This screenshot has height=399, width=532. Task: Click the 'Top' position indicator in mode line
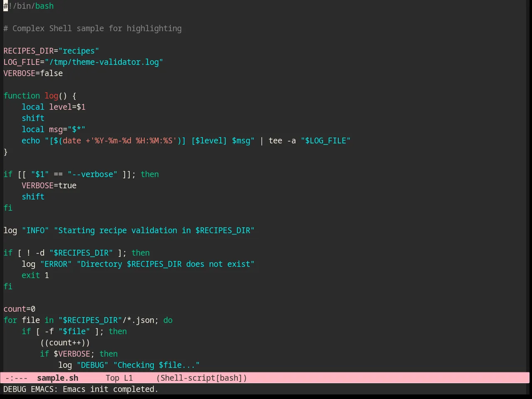pos(113,378)
